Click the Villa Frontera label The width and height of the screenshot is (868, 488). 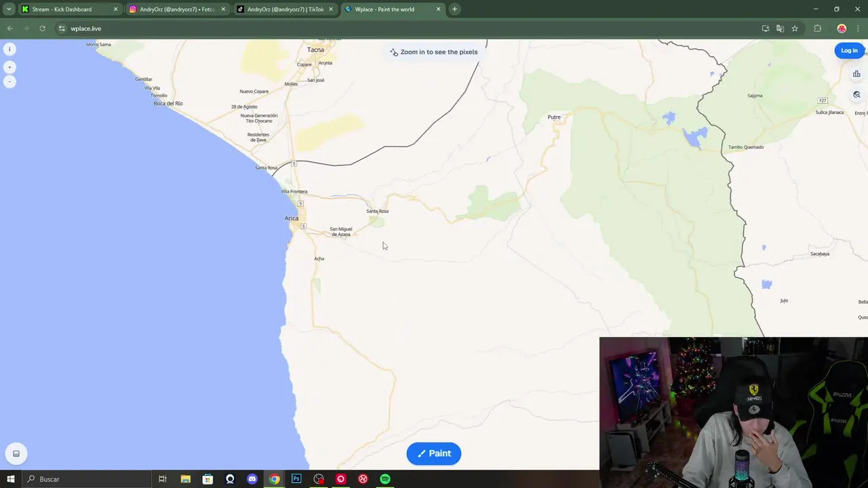(x=294, y=192)
